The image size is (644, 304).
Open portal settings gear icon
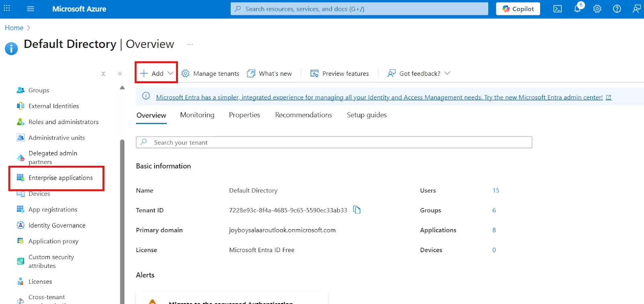[597, 9]
